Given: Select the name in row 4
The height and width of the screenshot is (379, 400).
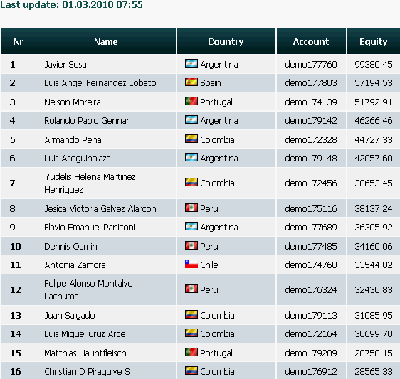Looking at the screenshot, I should tap(86, 120).
